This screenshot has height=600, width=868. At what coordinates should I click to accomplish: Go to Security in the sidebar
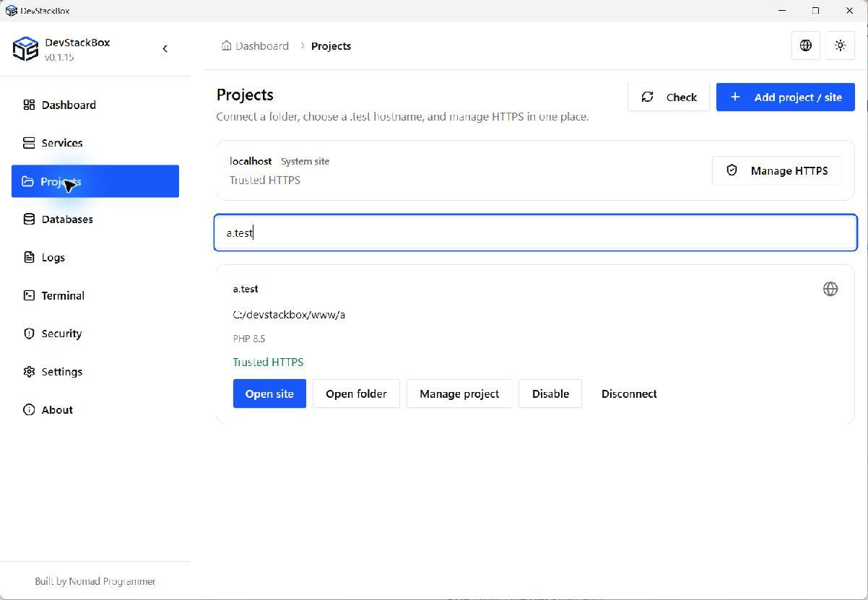pos(95,334)
